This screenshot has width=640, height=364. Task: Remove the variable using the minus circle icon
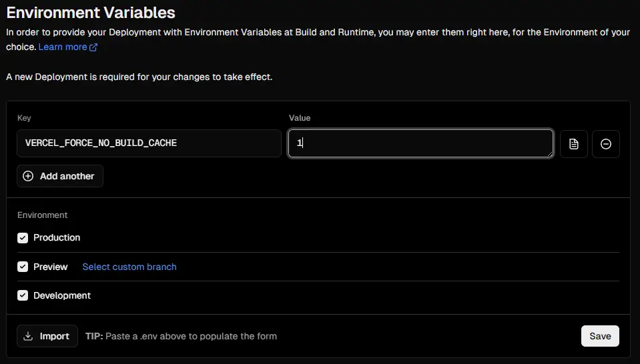(x=605, y=144)
